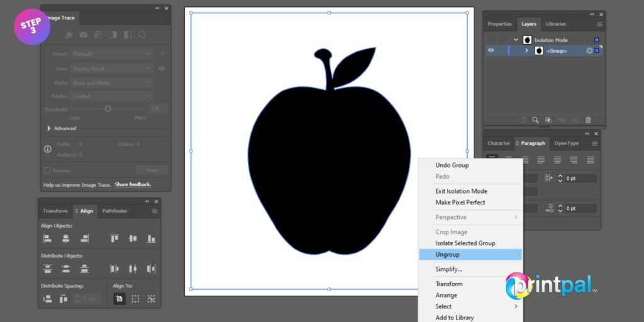644x322 pixels.
Task: Click Justify All Lines paragraph icon
Action: coord(590,160)
